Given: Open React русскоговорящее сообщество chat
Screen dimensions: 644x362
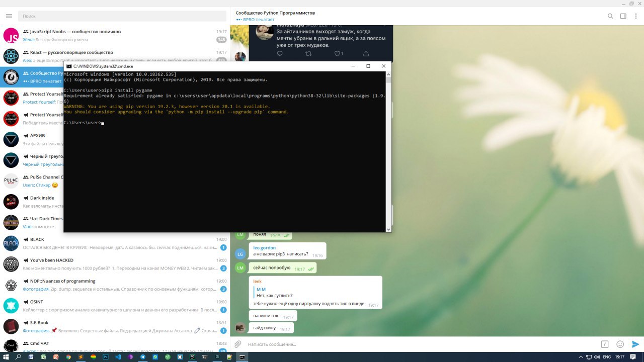Looking at the screenshot, I should tap(115, 56).
